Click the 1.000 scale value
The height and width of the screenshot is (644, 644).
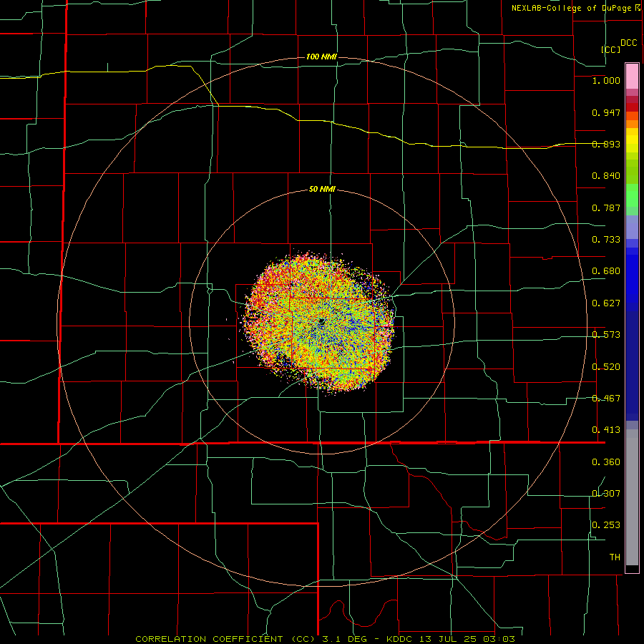tap(606, 80)
